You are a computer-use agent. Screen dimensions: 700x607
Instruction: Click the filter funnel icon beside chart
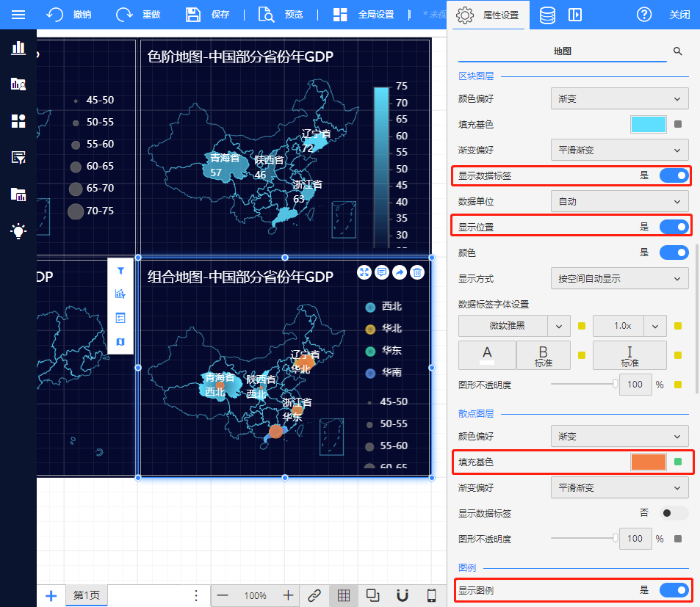[x=120, y=271]
